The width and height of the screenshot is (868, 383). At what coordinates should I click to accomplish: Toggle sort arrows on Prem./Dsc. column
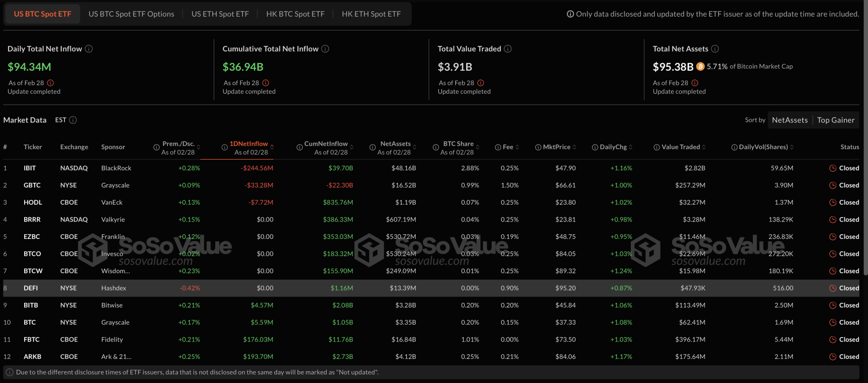pos(198,147)
